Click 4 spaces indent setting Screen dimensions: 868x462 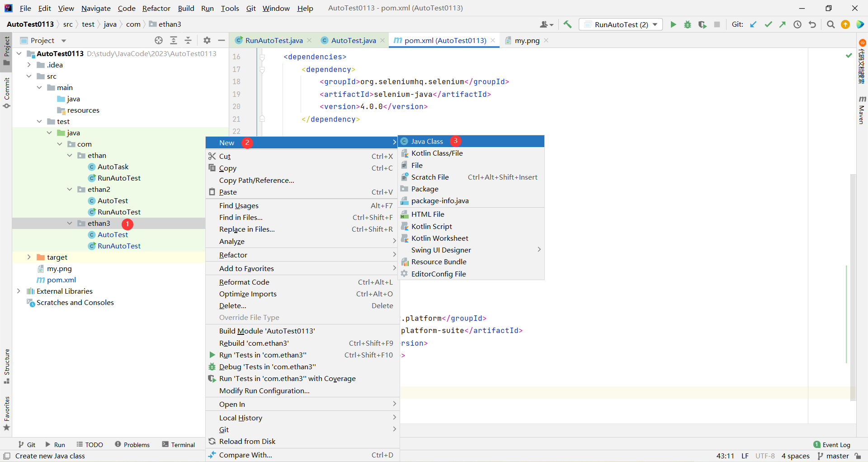(796, 456)
